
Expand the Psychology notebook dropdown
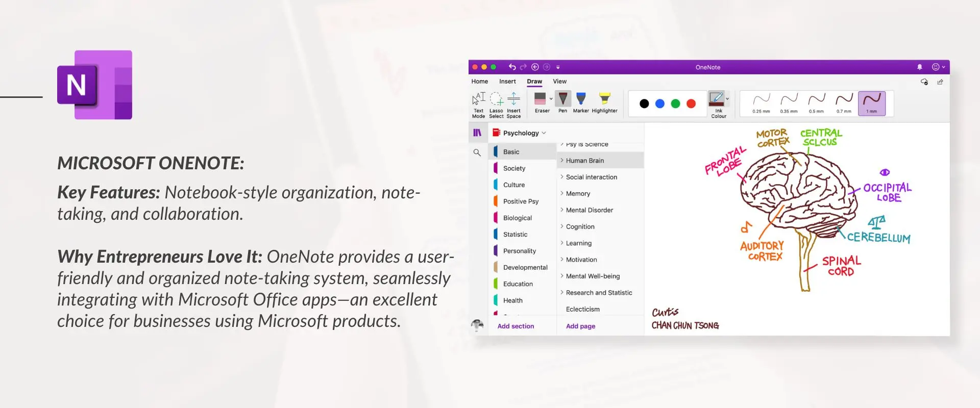click(x=544, y=133)
